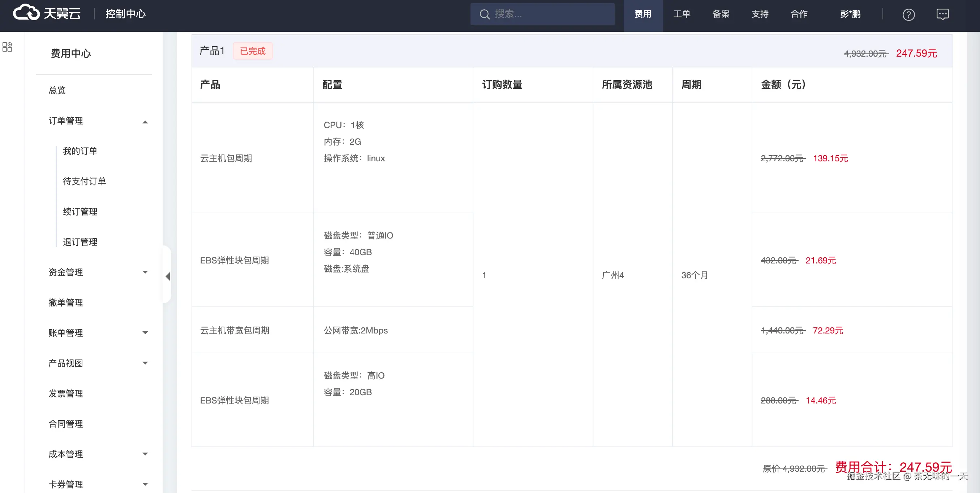Image resolution: width=980 pixels, height=493 pixels.
Task: Open the help question mark icon
Action: coord(908,15)
